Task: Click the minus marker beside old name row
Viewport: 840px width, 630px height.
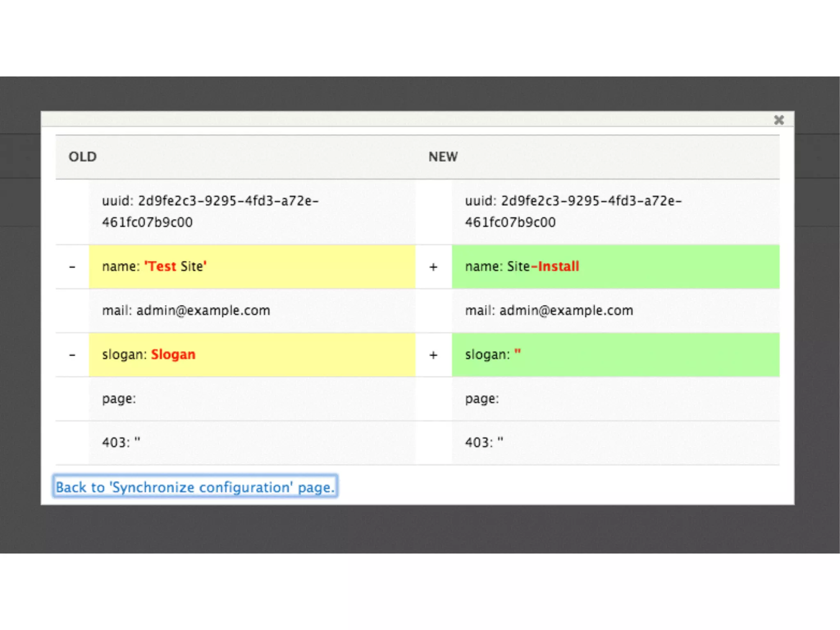Action: 72,267
